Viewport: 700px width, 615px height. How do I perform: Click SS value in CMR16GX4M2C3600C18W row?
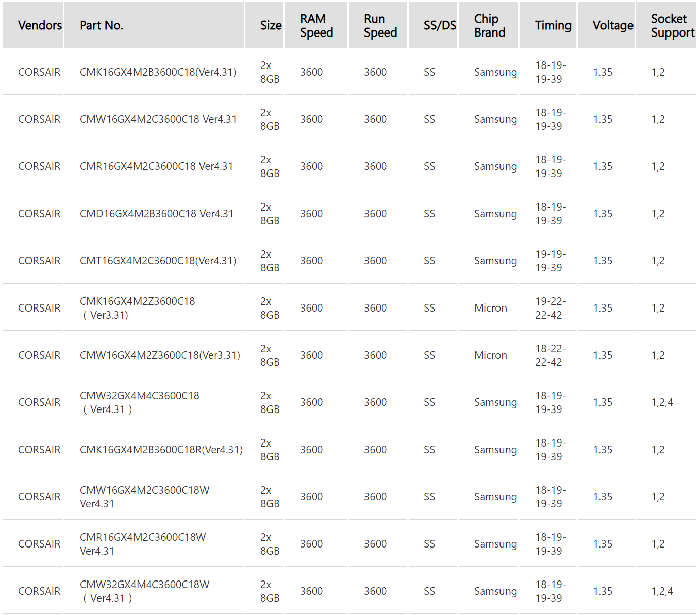click(x=429, y=544)
